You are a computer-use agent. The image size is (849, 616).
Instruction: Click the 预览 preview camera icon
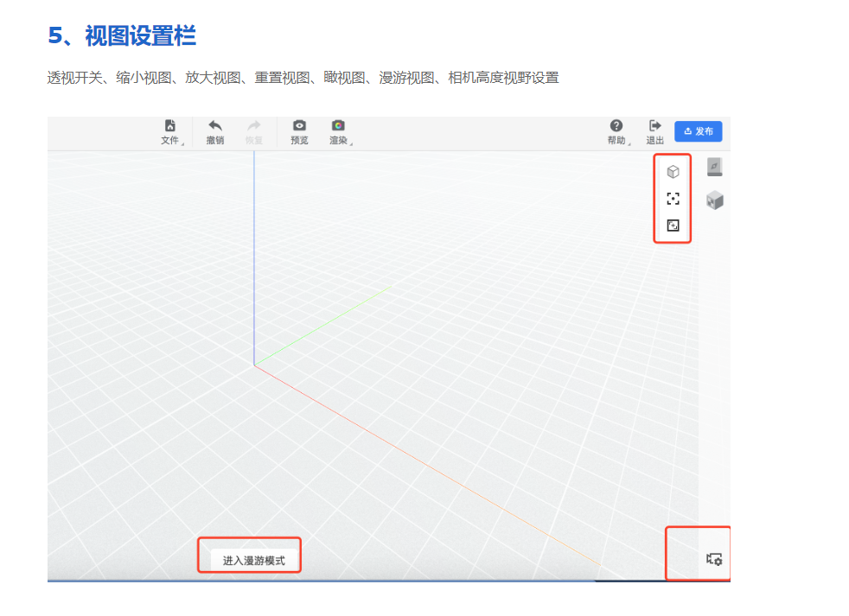pyautogui.click(x=299, y=126)
